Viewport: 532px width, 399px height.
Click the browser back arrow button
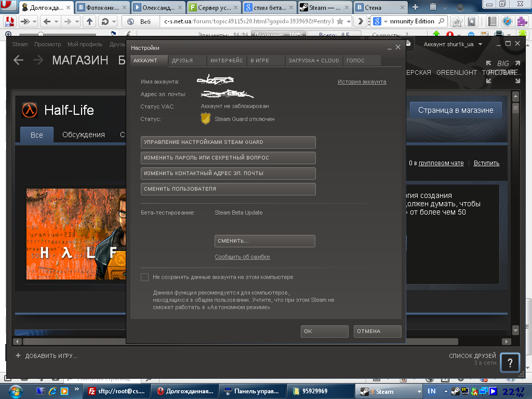click(x=47, y=22)
